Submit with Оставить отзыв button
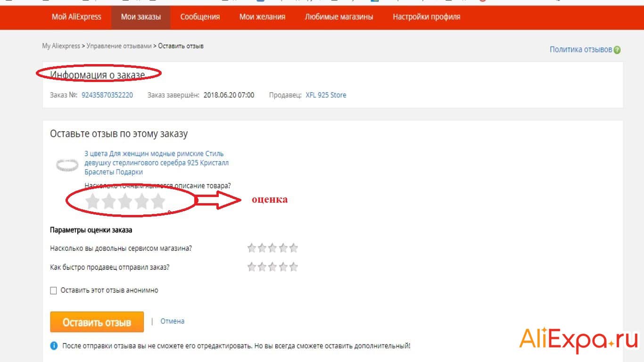 tap(97, 323)
